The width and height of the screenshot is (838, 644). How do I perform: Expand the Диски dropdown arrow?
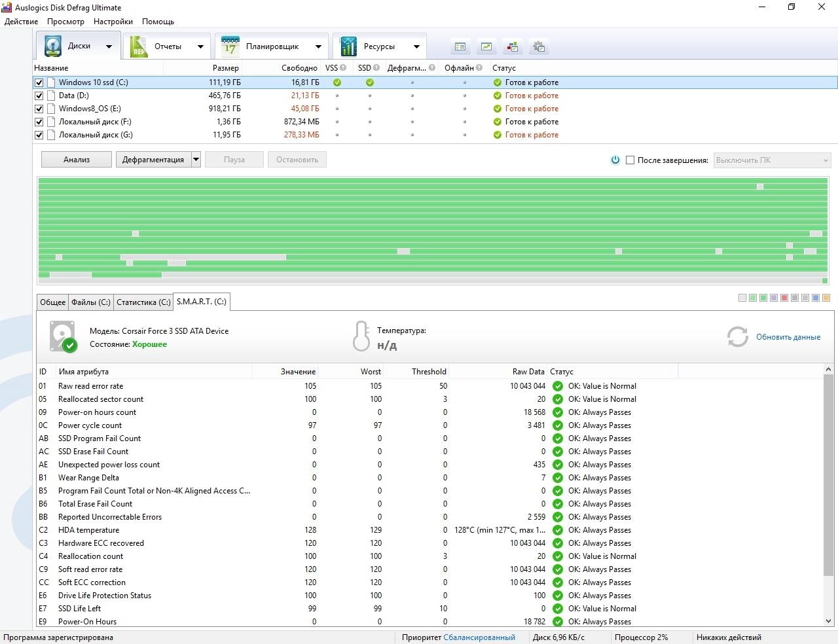click(109, 46)
